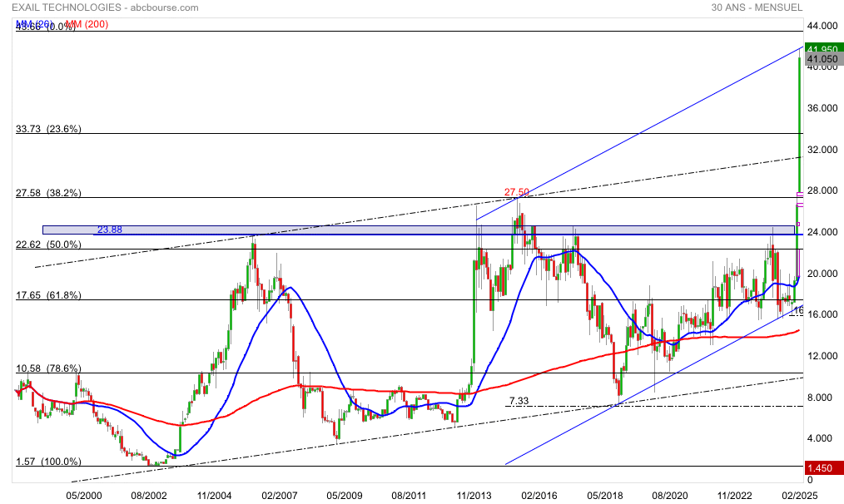Click the 11/2004 date axis label

click(214, 495)
